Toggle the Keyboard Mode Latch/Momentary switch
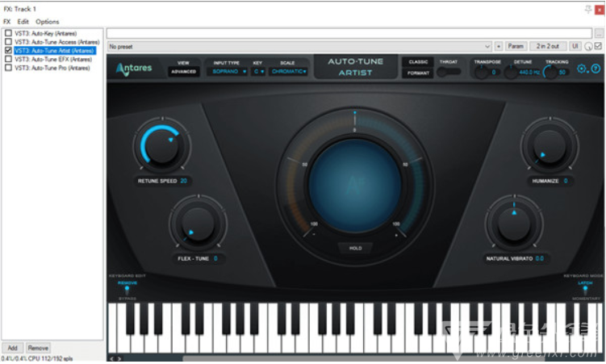This screenshot has width=606, height=364. coord(585,291)
